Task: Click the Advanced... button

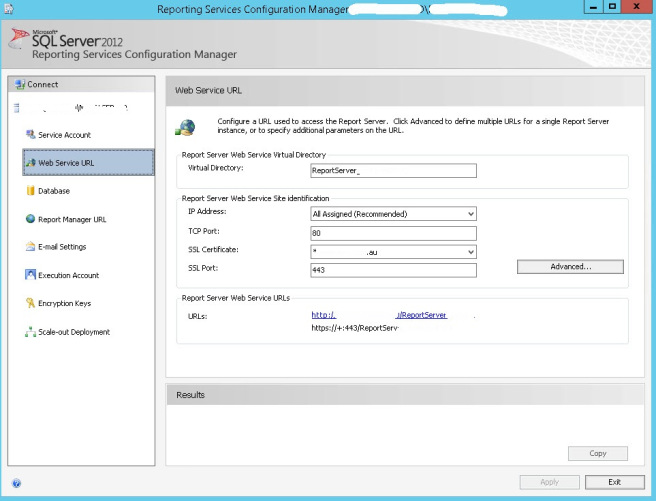Action: pos(570,267)
